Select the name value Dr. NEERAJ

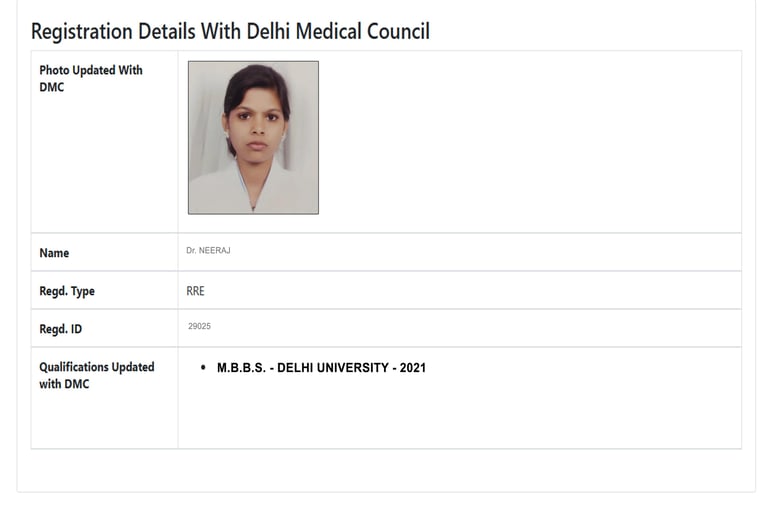click(x=208, y=250)
